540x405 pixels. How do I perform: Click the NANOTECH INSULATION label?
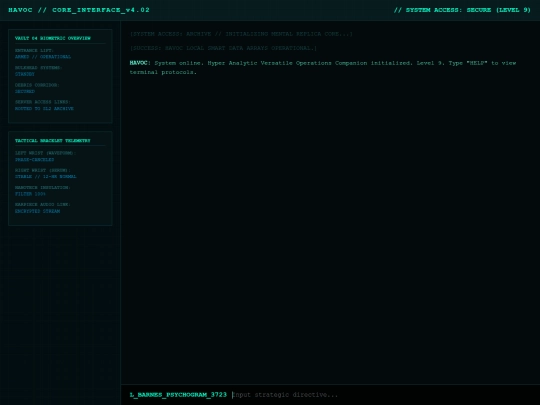tap(43, 187)
